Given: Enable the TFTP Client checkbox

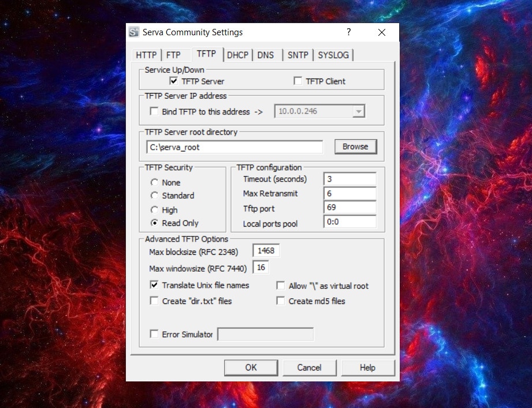Looking at the screenshot, I should (x=297, y=81).
